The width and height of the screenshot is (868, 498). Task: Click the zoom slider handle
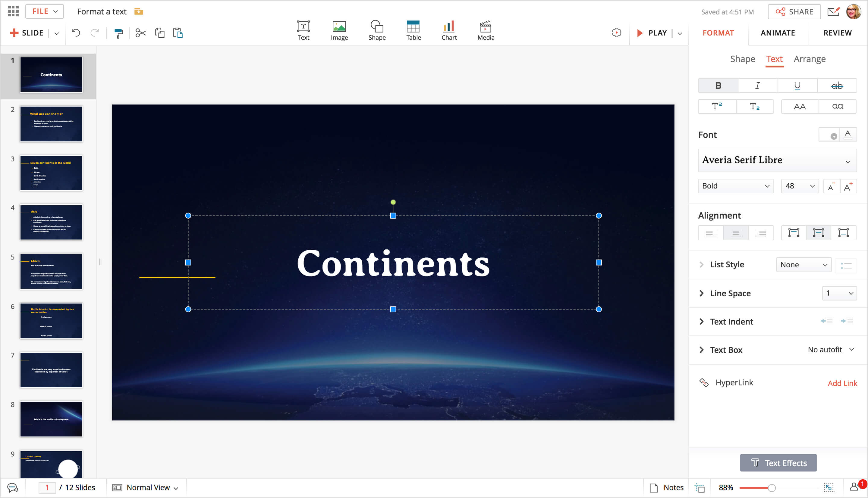pyautogui.click(x=772, y=488)
